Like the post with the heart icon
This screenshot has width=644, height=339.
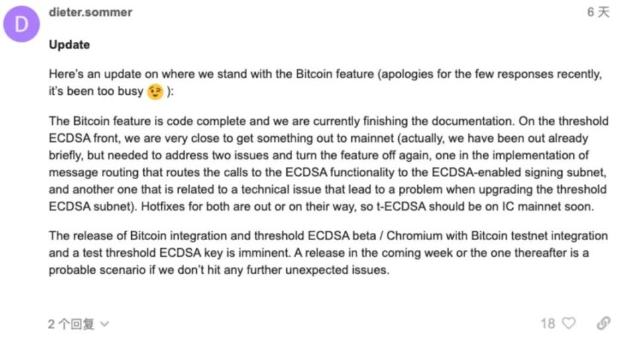(568, 323)
